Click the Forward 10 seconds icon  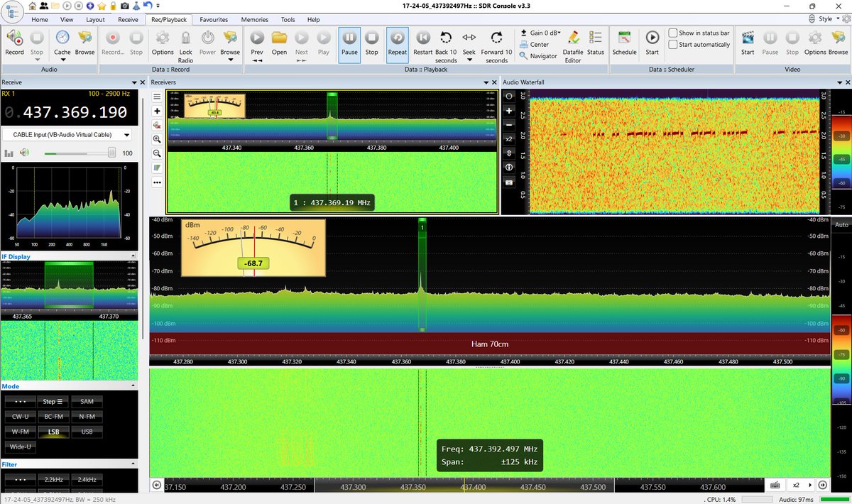[496, 38]
